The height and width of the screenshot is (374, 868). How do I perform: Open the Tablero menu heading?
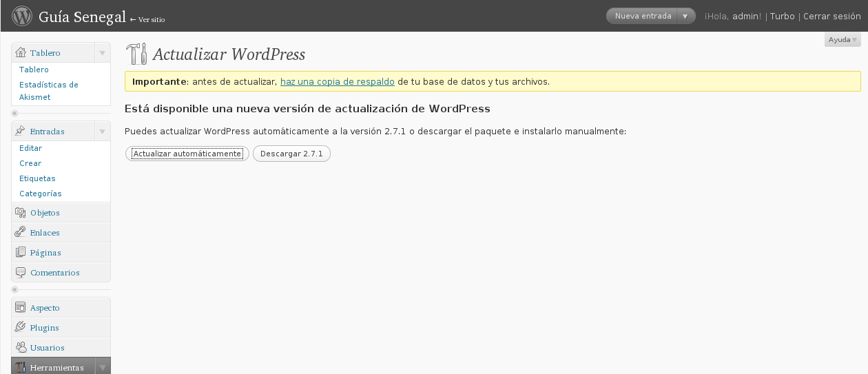tap(45, 53)
